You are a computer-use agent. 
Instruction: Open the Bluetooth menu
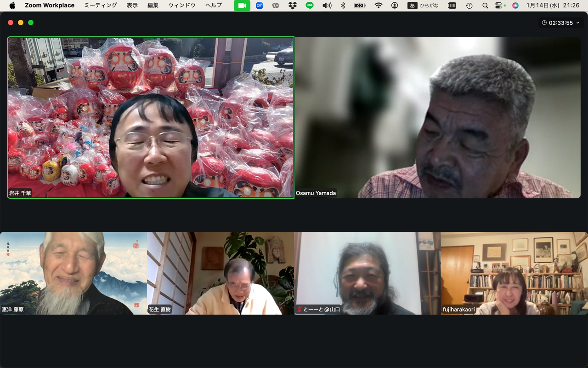click(x=343, y=6)
